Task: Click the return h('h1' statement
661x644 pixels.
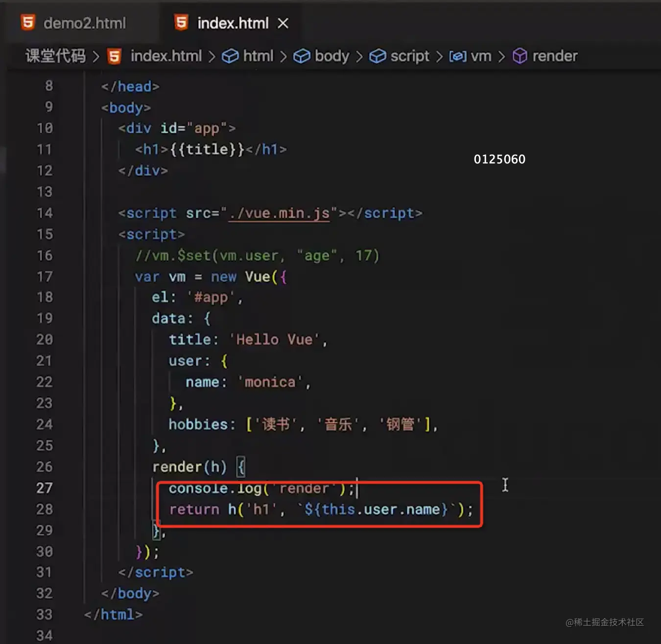Action: 321,509
